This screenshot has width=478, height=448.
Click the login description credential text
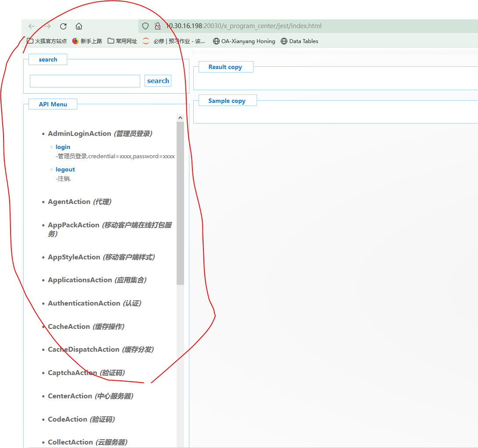(115, 157)
